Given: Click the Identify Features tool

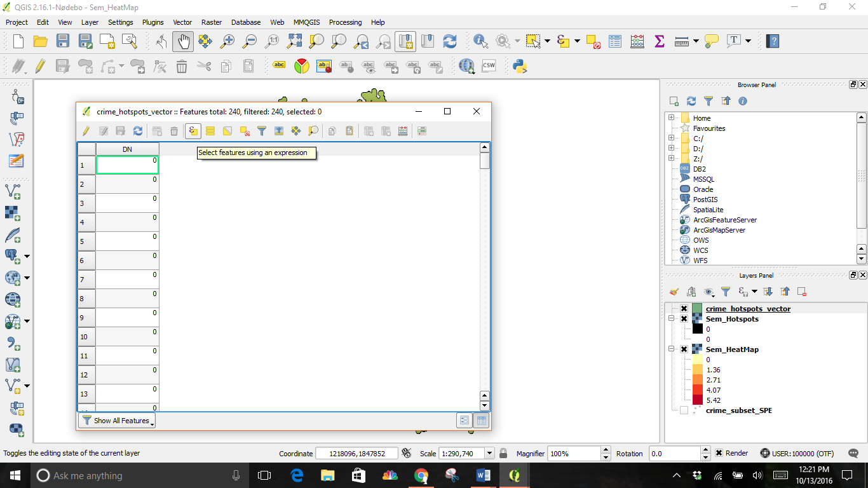Looking at the screenshot, I should (480, 41).
